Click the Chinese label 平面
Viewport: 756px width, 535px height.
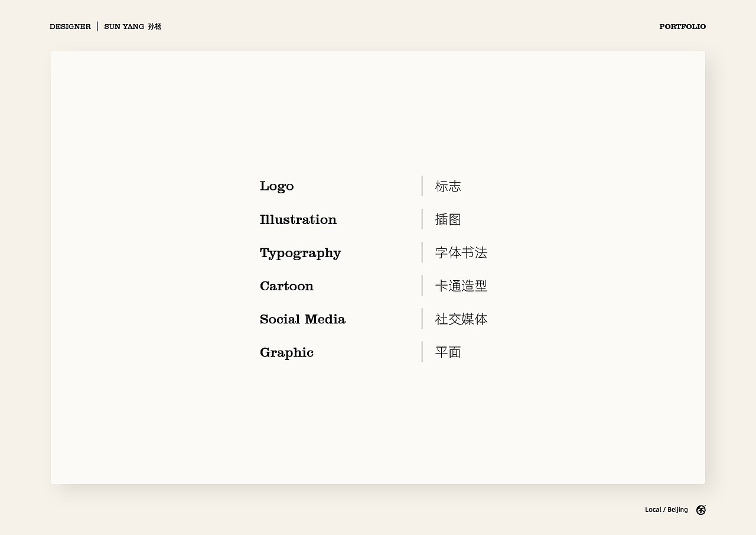[448, 352]
